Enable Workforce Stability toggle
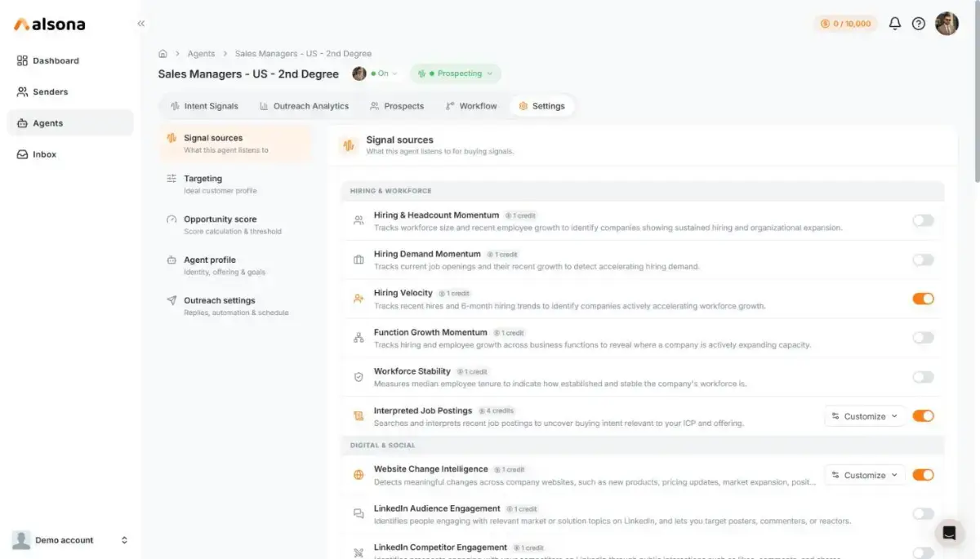980x559 pixels. click(923, 377)
